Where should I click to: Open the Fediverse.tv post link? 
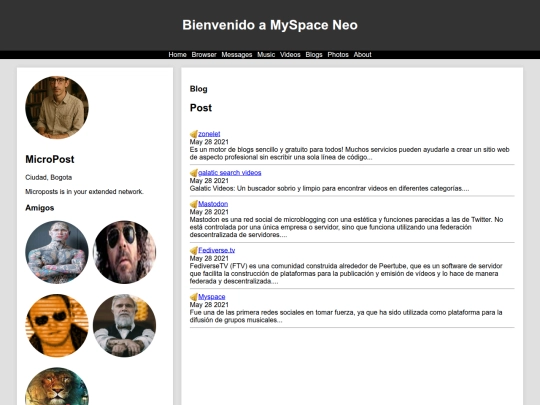[217, 250]
